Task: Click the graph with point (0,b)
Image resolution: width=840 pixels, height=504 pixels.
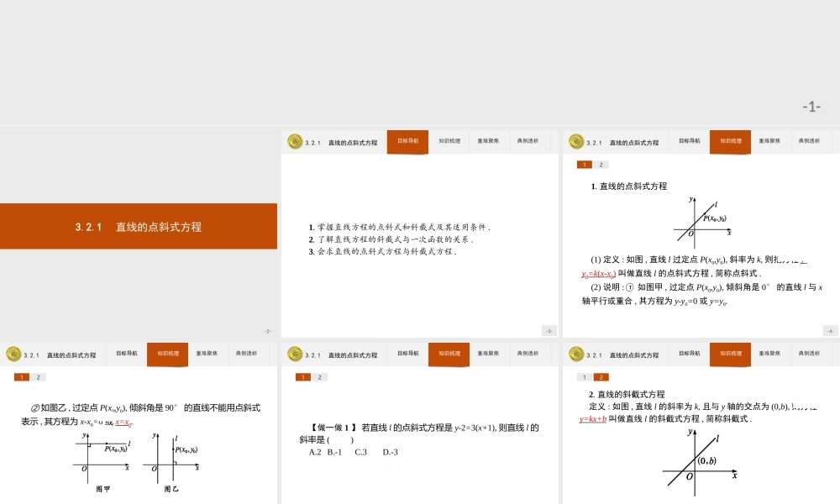Action: (x=700, y=462)
